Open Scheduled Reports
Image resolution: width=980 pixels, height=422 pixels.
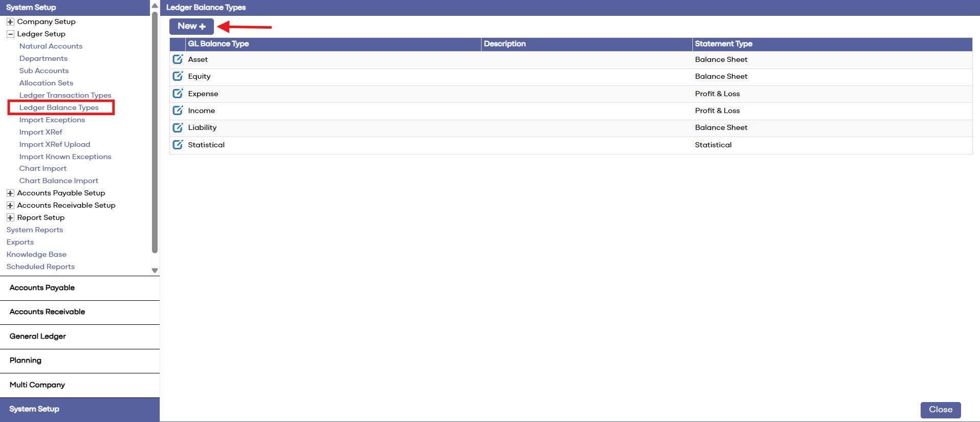[x=40, y=266]
